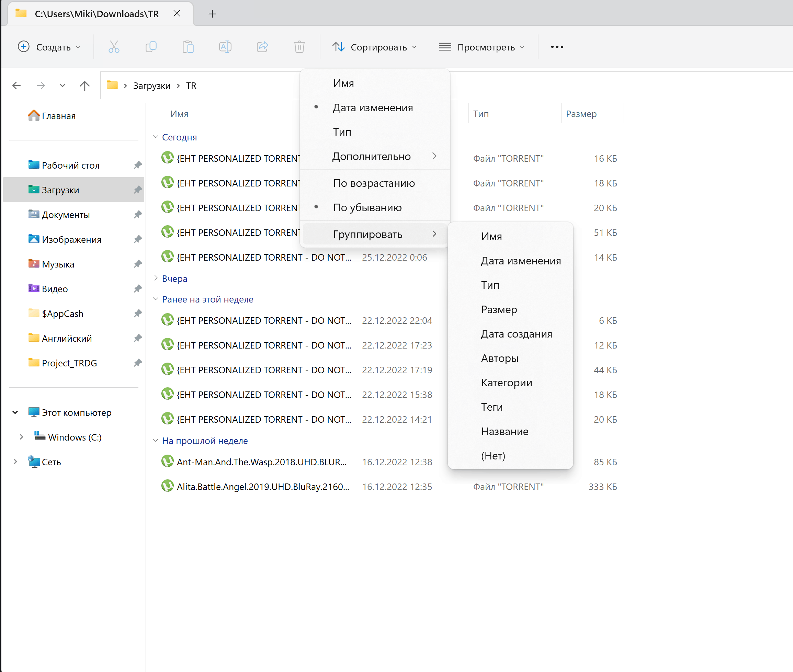Group by Категории in the submenu

point(510,383)
